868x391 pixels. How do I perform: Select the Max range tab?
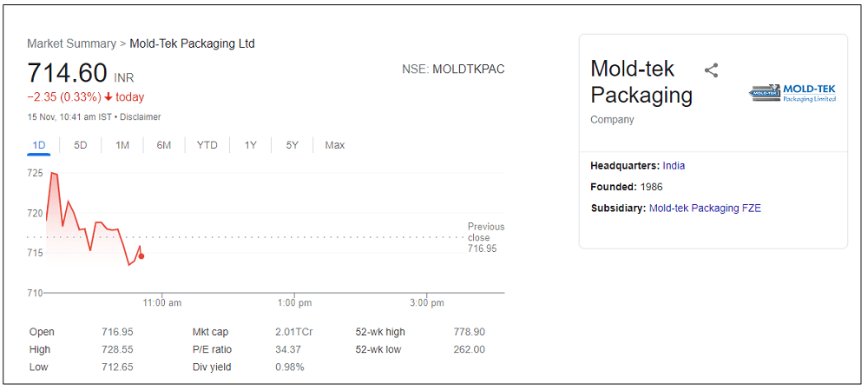click(x=335, y=145)
